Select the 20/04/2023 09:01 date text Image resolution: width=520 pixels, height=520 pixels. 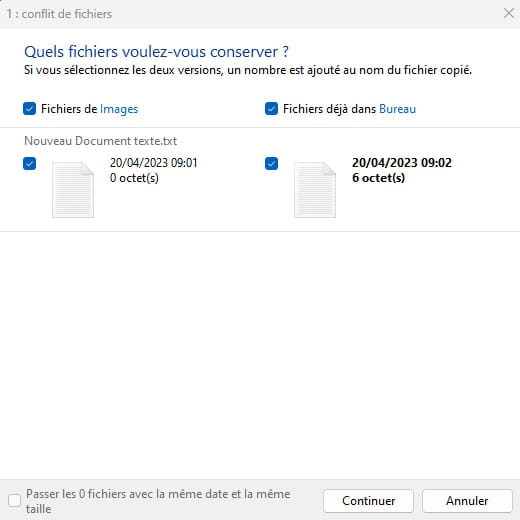(x=154, y=163)
